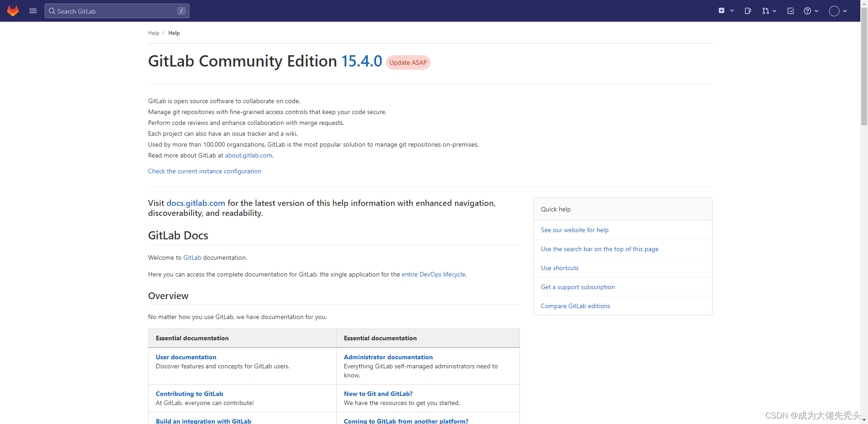Open Check the current instance configuration link
The height and width of the screenshot is (424, 868).
click(204, 171)
